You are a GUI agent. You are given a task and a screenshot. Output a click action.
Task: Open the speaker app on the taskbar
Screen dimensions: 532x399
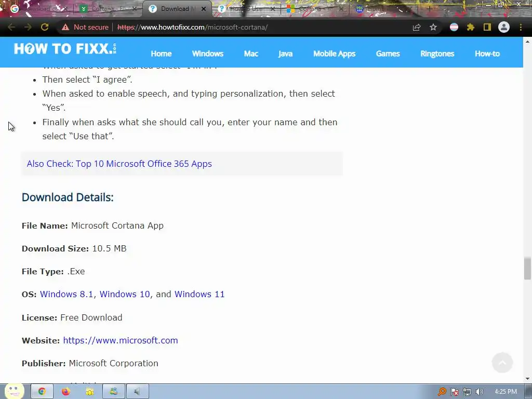click(x=137, y=392)
